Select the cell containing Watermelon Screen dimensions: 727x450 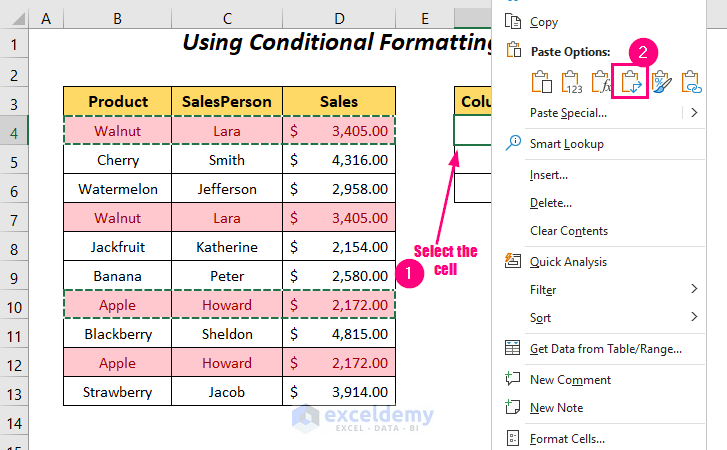[118, 189]
